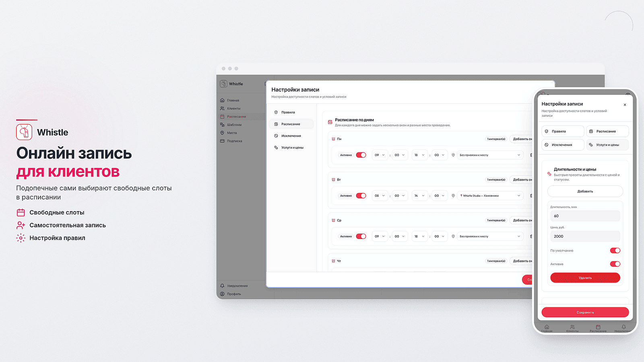
Task: Close the phone Настройки записи sheet
Action: (x=625, y=105)
